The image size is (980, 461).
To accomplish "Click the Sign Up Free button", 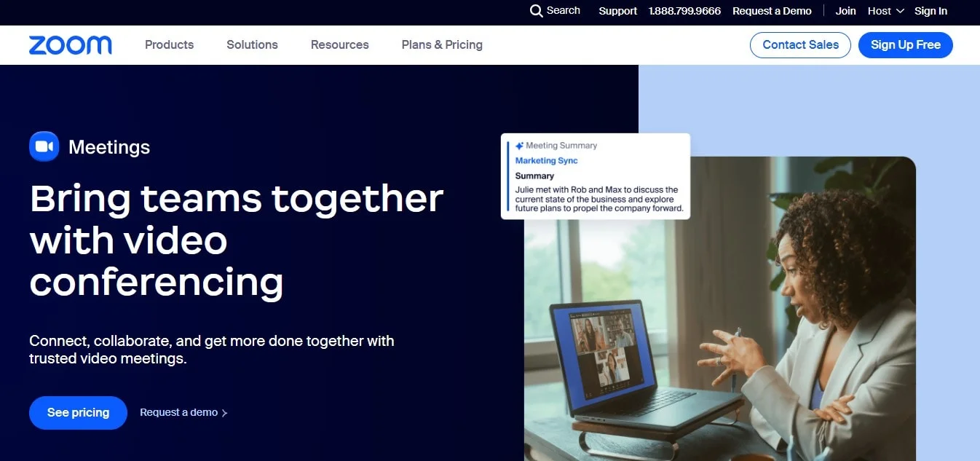I will [906, 44].
